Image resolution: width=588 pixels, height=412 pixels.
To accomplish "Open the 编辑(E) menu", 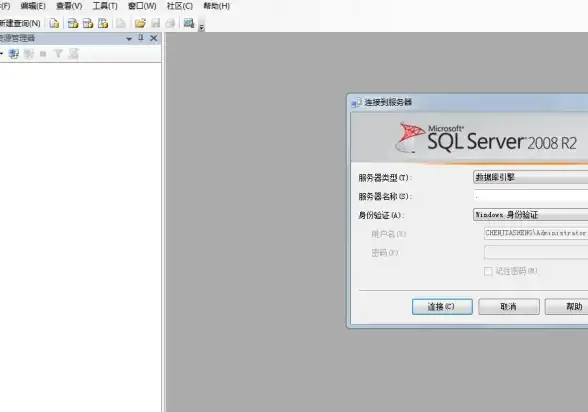I will [33, 6].
